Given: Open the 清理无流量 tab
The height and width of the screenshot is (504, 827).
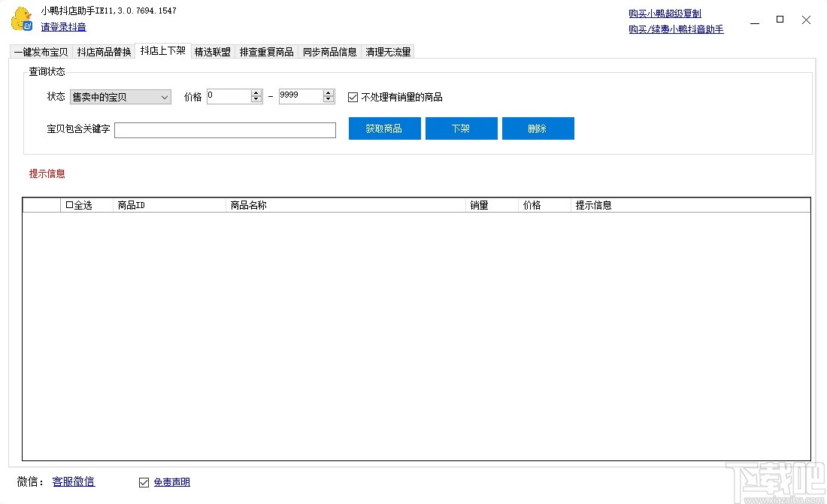Looking at the screenshot, I should (x=388, y=52).
